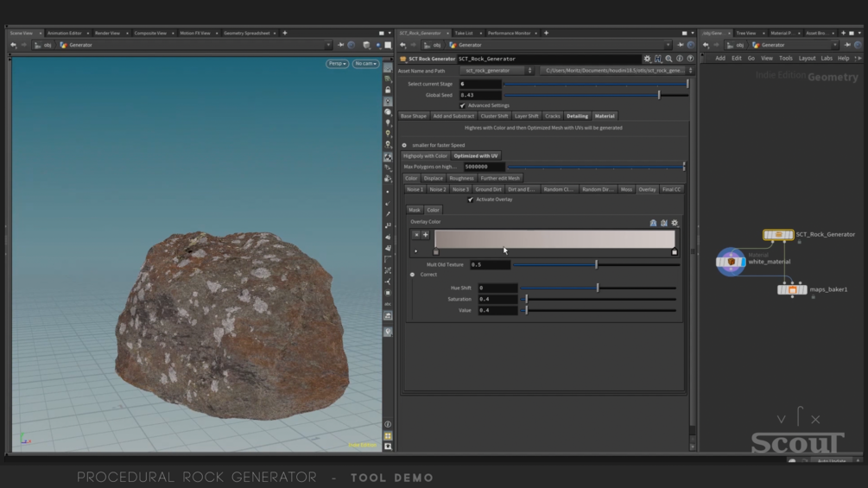Expand path history dropdown in network editor
The image size is (868, 488).
pyautogui.click(x=835, y=46)
